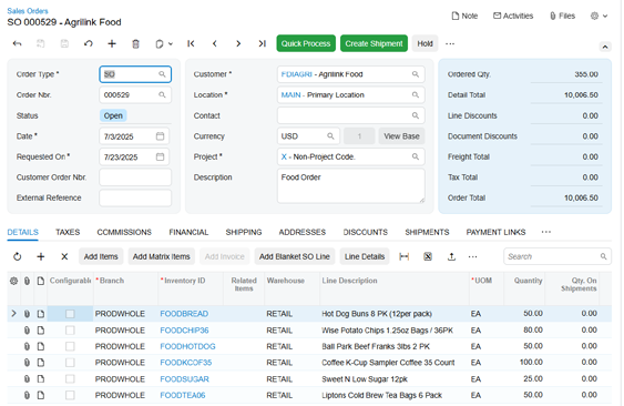The width and height of the screenshot is (624, 406).
Task: Click the Create Shipment button
Action: pos(374,43)
